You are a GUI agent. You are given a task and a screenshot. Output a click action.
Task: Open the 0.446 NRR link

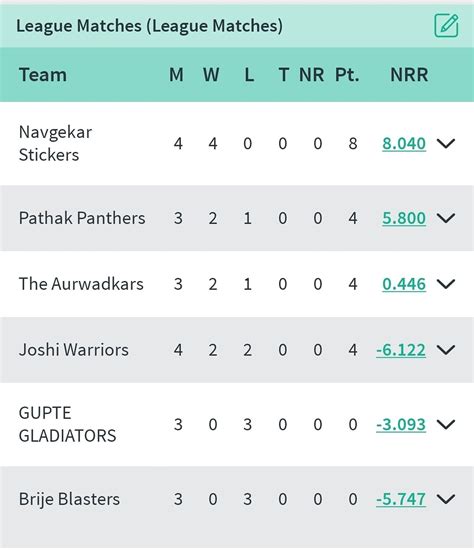(x=404, y=284)
